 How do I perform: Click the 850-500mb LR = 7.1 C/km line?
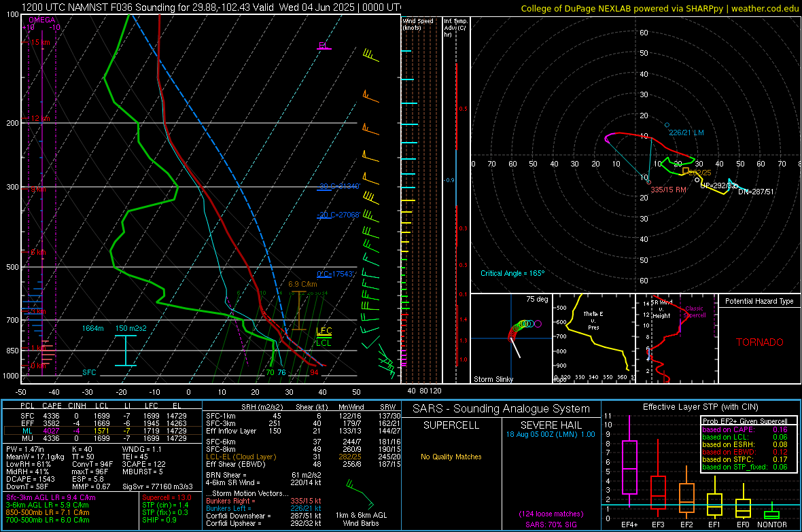(x=47, y=512)
